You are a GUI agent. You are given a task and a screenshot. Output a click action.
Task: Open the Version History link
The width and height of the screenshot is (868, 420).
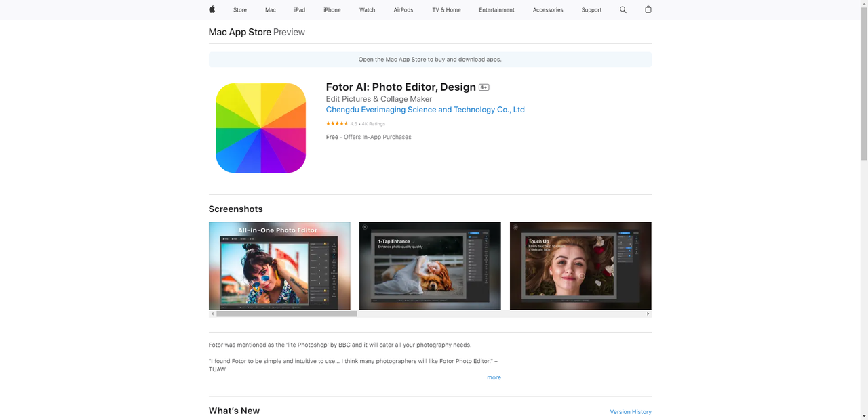click(631, 412)
